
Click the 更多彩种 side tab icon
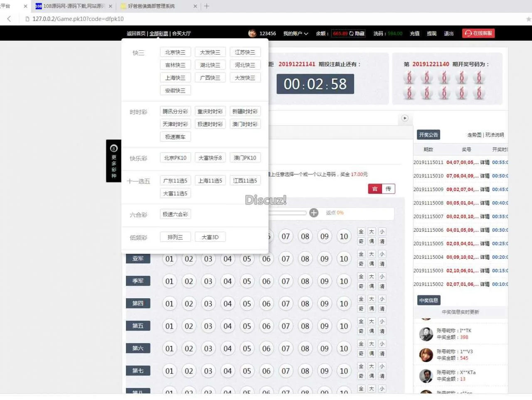pyautogui.click(x=113, y=149)
